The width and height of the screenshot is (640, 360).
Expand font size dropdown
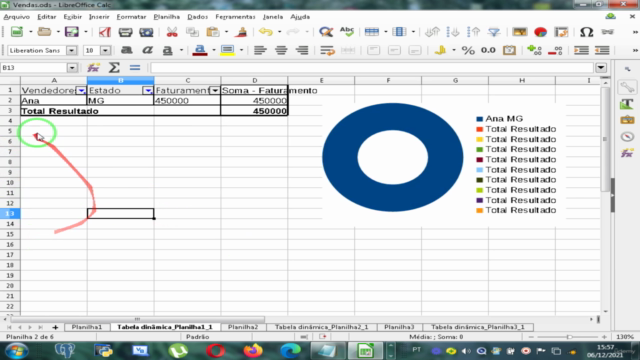(105, 50)
